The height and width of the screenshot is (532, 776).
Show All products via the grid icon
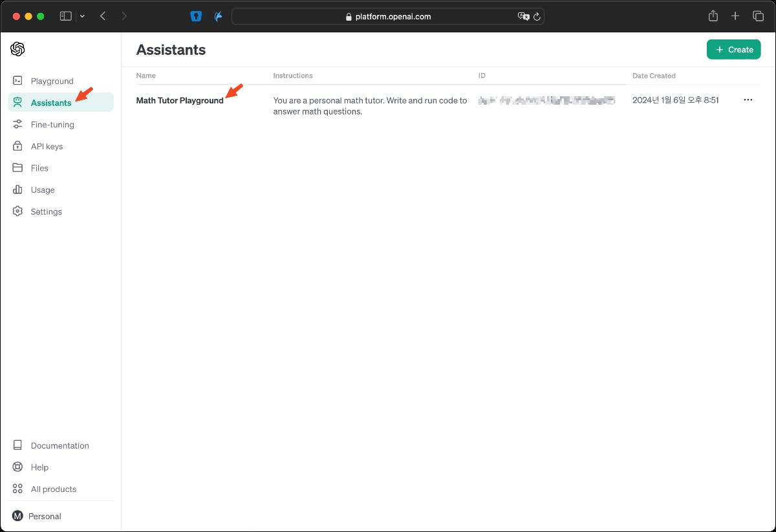click(18, 489)
